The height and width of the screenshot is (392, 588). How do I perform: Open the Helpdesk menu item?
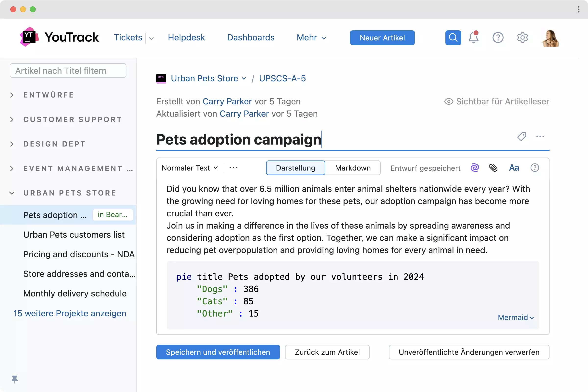click(x=186, y=37)
